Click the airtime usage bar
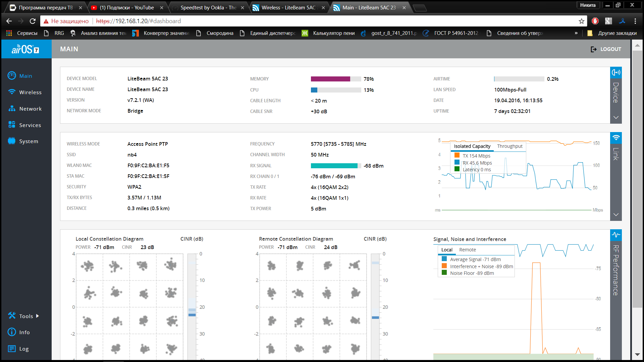The width and height of the screenshot is (644, 362). 519,79
